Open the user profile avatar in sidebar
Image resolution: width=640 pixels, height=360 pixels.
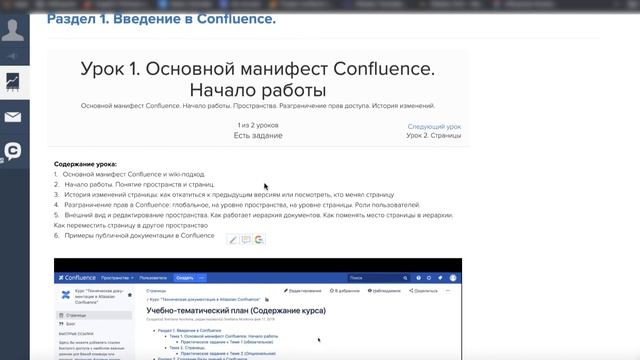coord(13,30)
